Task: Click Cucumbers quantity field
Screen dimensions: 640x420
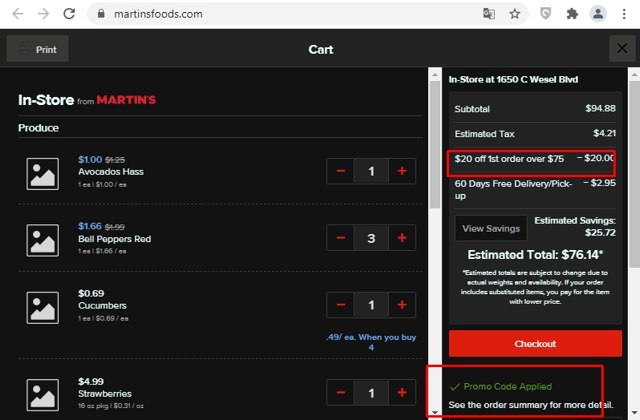Action: 371,305
